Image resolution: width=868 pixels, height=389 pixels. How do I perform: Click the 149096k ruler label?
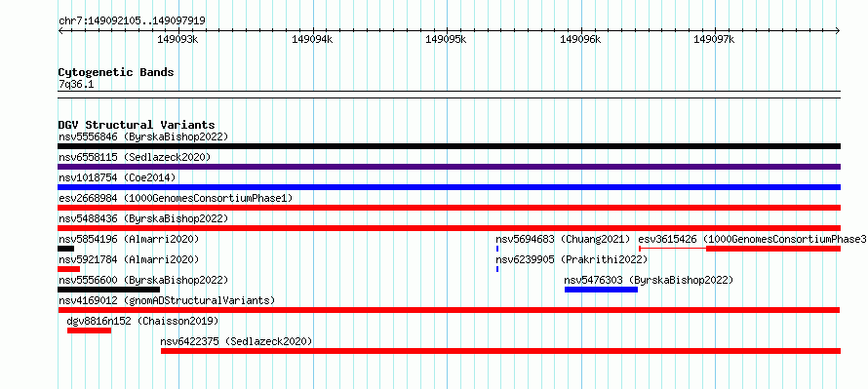tap(580, 39)
